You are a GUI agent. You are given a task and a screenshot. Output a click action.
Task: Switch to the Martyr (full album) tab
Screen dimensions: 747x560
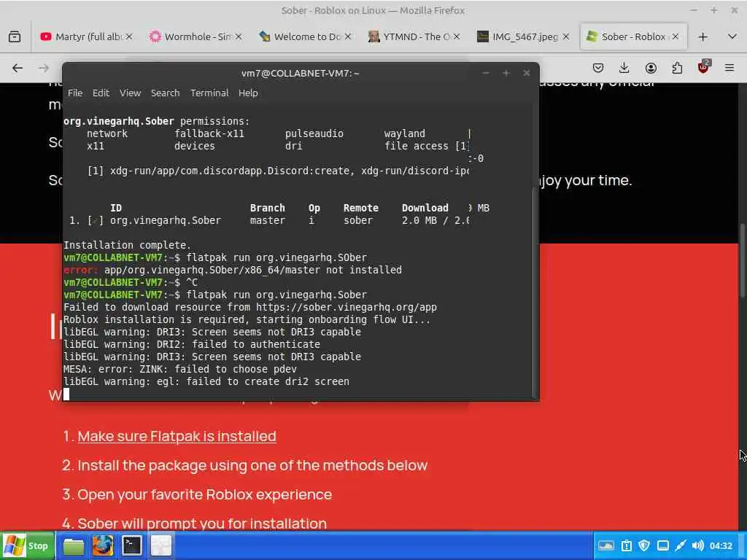[88, 36]
